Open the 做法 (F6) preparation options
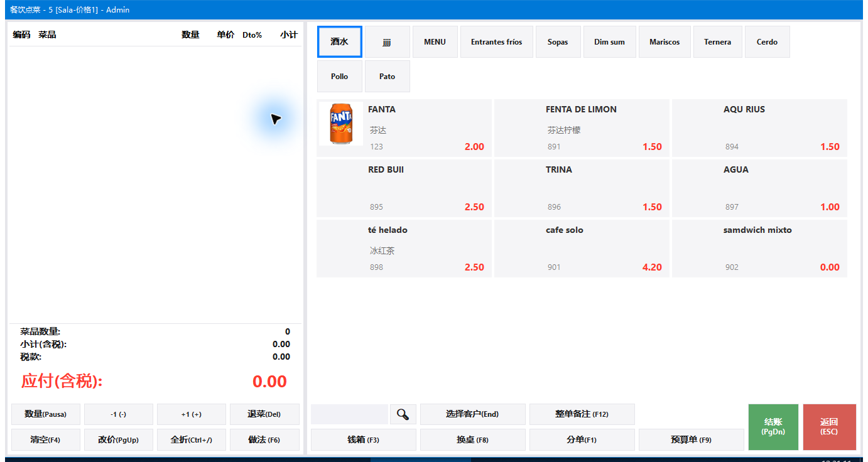Screen dimensions: 868x462 (x=264, y=440)
